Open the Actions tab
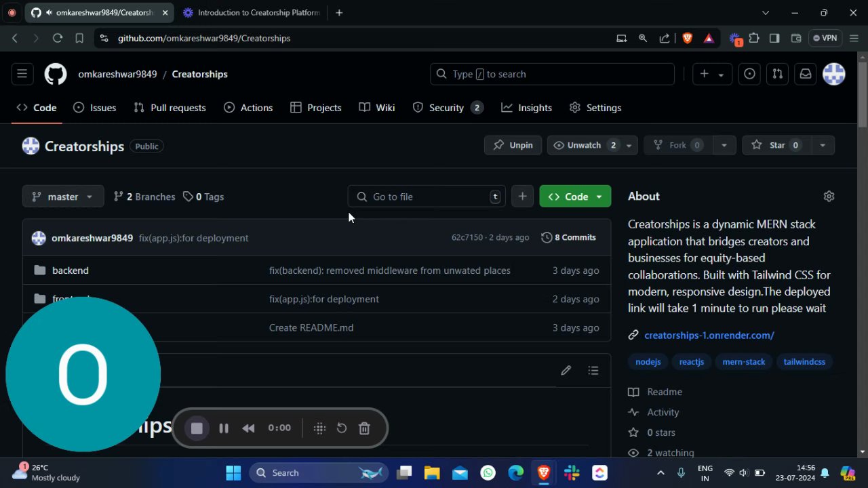868x488 pixels. click(248, 108)
